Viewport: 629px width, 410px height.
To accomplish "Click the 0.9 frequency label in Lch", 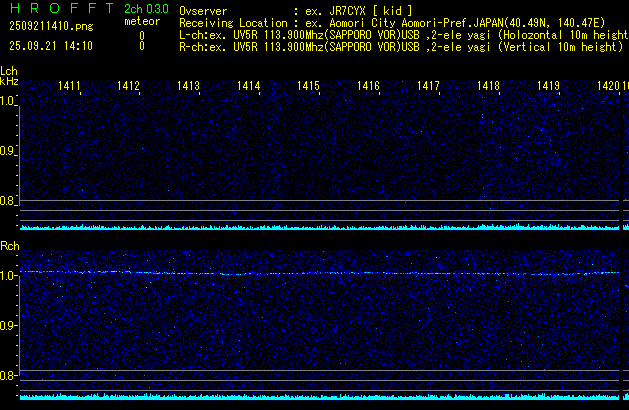I will pyautogui.click(x=8, y=151).
